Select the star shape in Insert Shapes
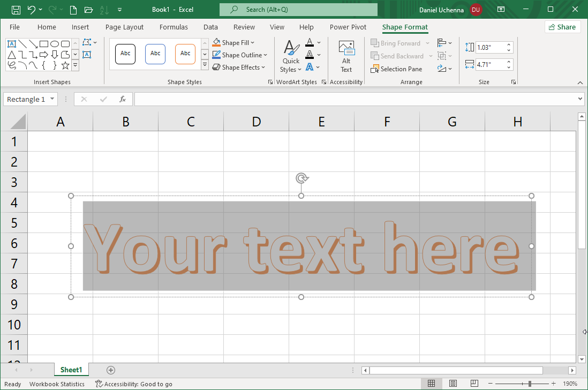This screenshot has height=390, width=588. point(65,65)
